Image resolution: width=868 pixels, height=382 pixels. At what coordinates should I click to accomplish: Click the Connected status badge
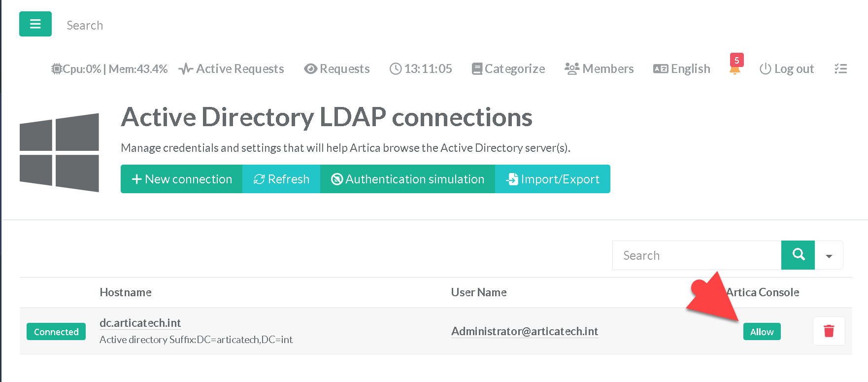click(56, 332)
